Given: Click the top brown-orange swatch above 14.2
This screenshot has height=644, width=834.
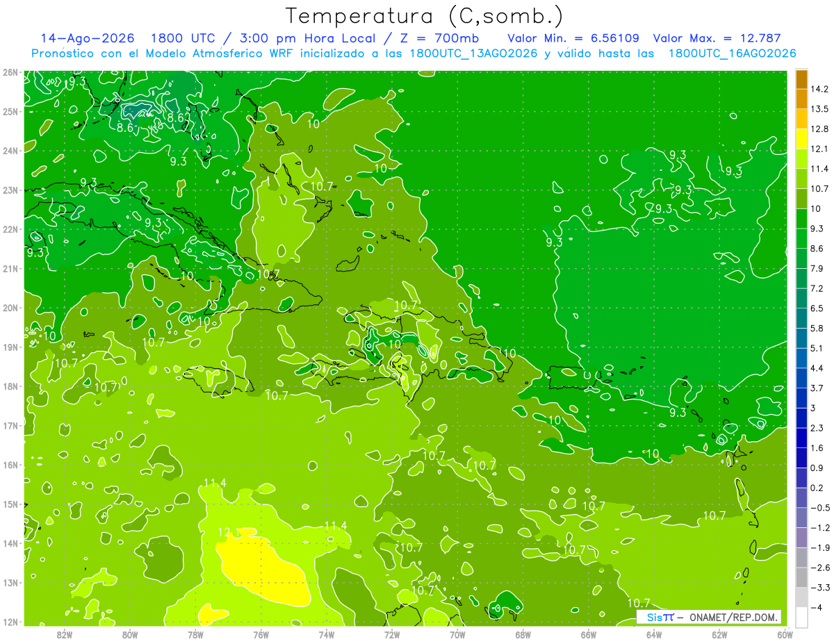Looking at the screenshot, I should (801, 79).
